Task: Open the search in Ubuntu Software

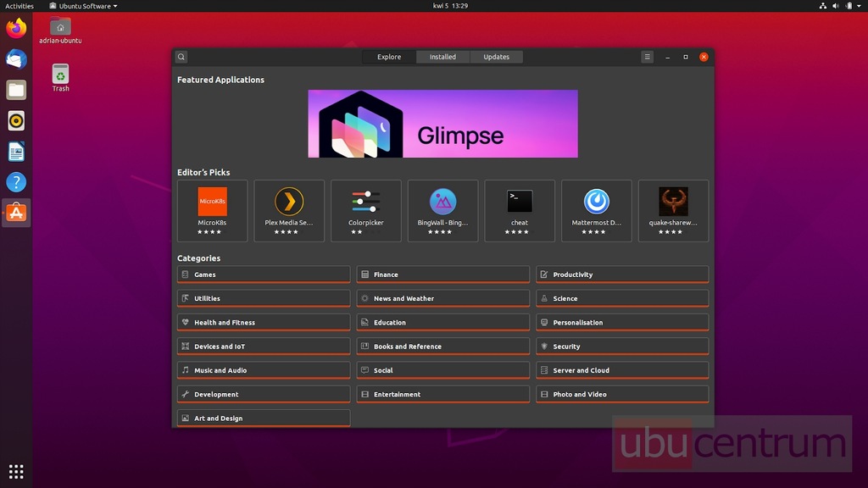Action: [x=181, y=57]
